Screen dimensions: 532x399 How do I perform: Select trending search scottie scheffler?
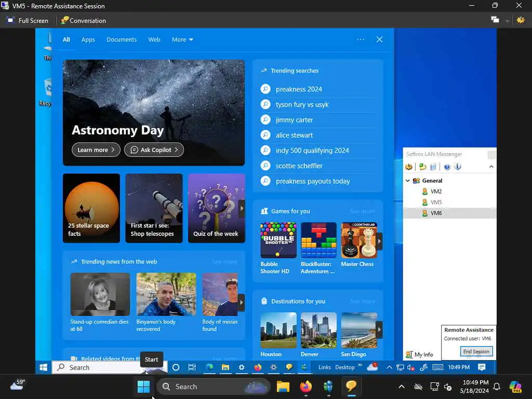pos(299,166)
